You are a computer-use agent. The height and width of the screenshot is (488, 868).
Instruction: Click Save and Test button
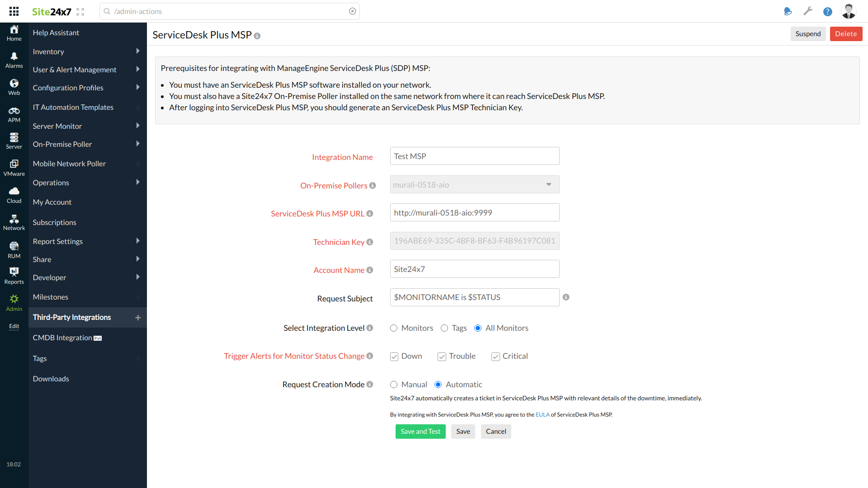(420, 431)
